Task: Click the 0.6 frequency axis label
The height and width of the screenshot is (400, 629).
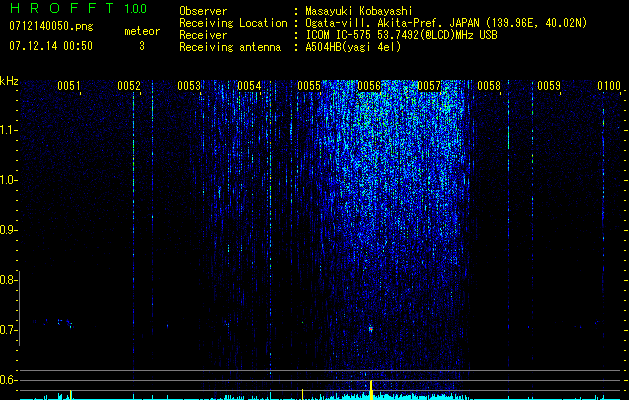Action: [x=8, y=380]
